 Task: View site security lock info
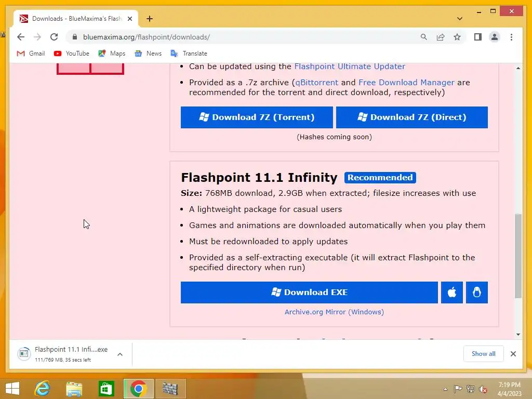(75, 37)
